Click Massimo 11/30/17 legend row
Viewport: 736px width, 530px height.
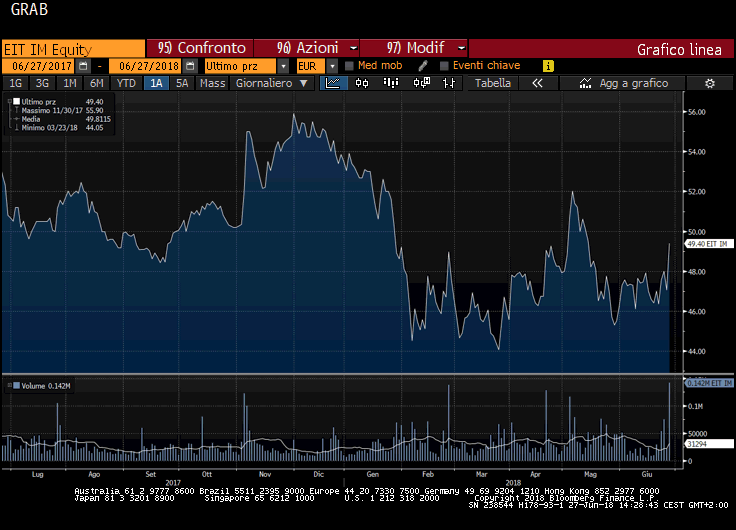click(x=60, y=110)
